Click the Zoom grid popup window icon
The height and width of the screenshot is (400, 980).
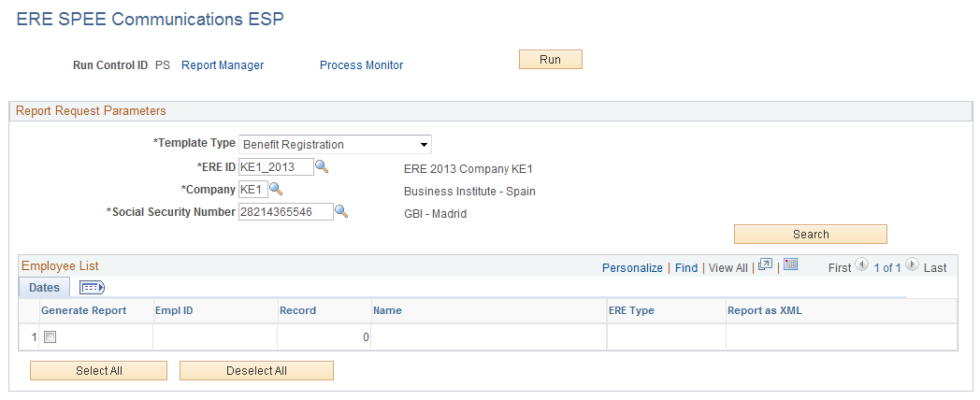766,265
